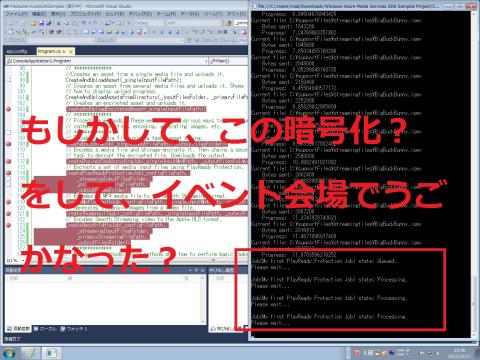Image resolution: width=480 pixels, height=360 pixels.
Task: Collapse the code outline at line 98
Action: coord(8,80)
